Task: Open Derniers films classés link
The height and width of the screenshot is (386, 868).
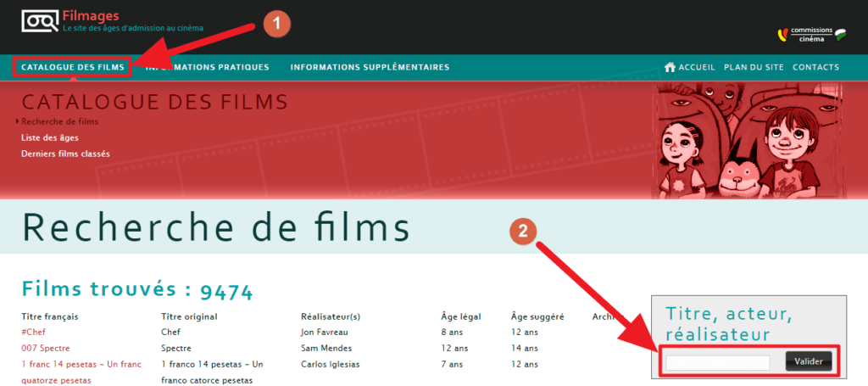Action: [x=65, y=154]
